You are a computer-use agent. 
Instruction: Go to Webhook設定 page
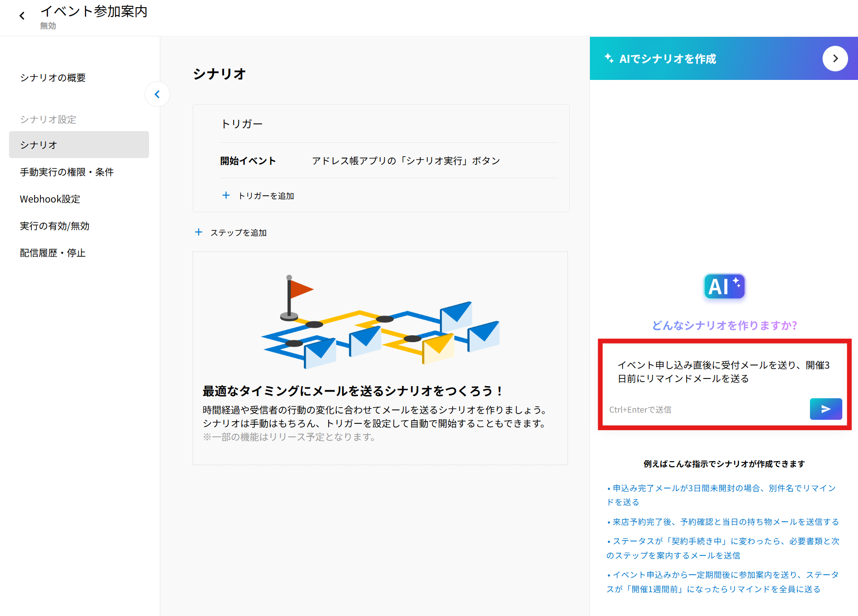[x=50, y=199]
